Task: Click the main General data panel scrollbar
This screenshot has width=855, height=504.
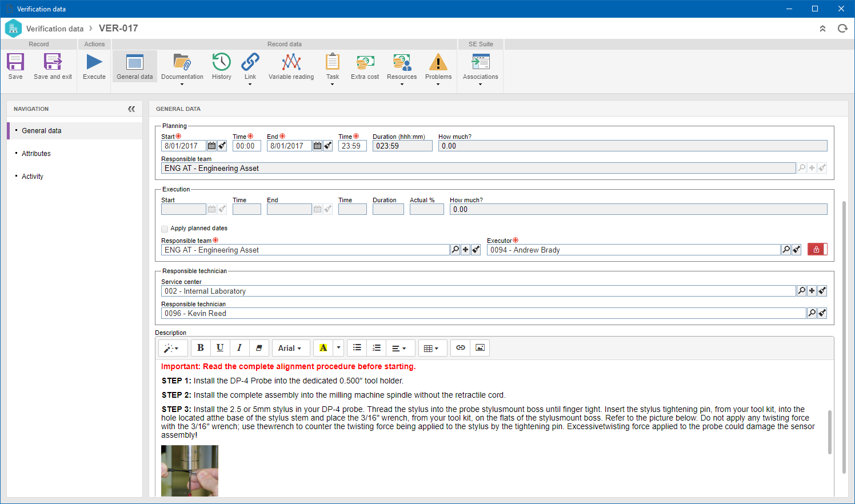Action: (x=844, y=337)
